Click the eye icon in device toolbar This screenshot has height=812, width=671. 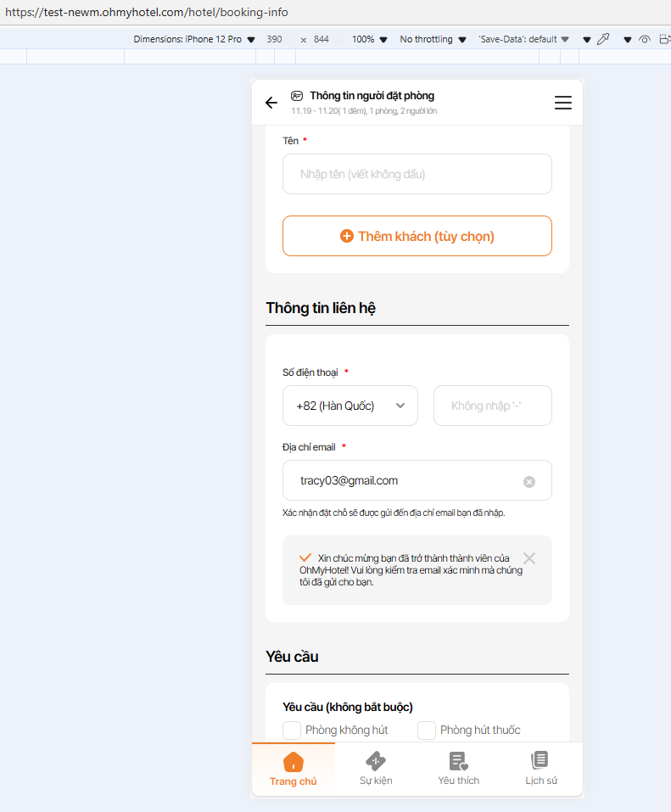click(645, 39)
